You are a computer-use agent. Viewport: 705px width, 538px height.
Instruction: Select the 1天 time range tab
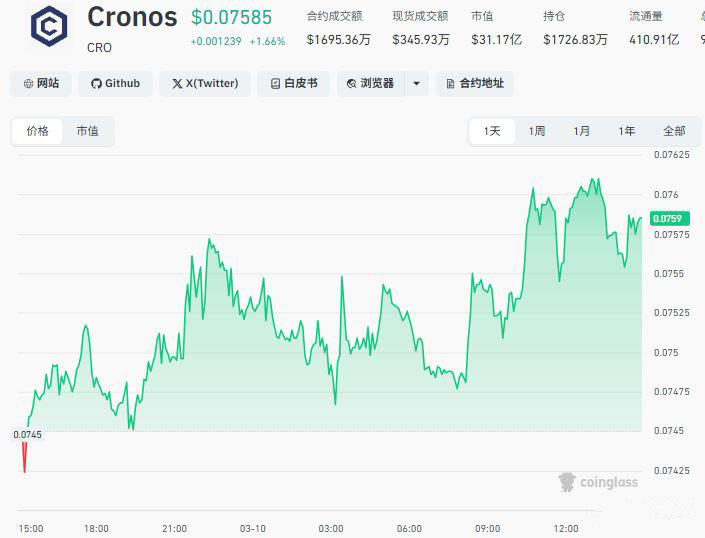click(x=492, y=131)
